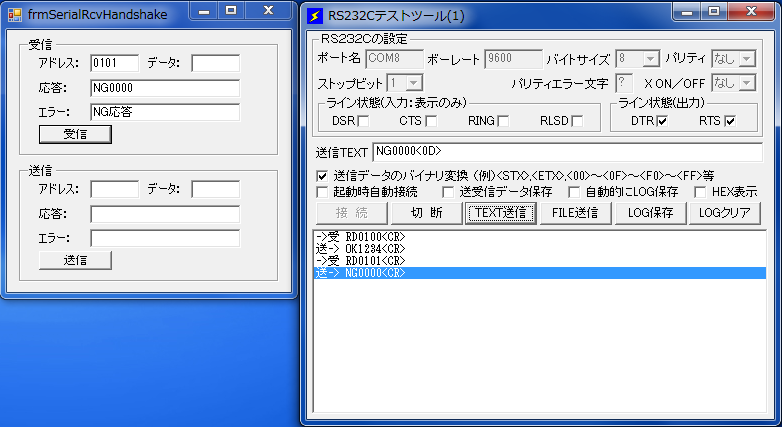Screen dimensions: 782x427
Task: Disable 送信データのバイナリ変換 checkbox
Action: point(323,176)
